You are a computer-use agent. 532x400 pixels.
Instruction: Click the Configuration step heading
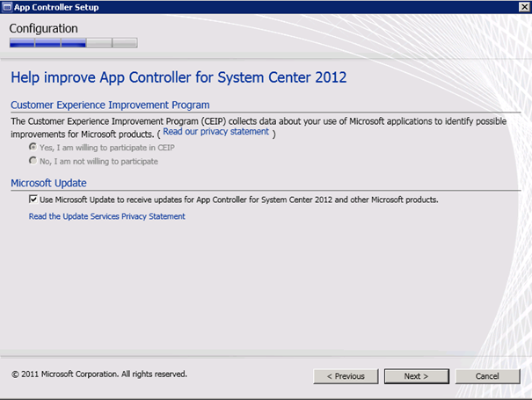point(43,28)
